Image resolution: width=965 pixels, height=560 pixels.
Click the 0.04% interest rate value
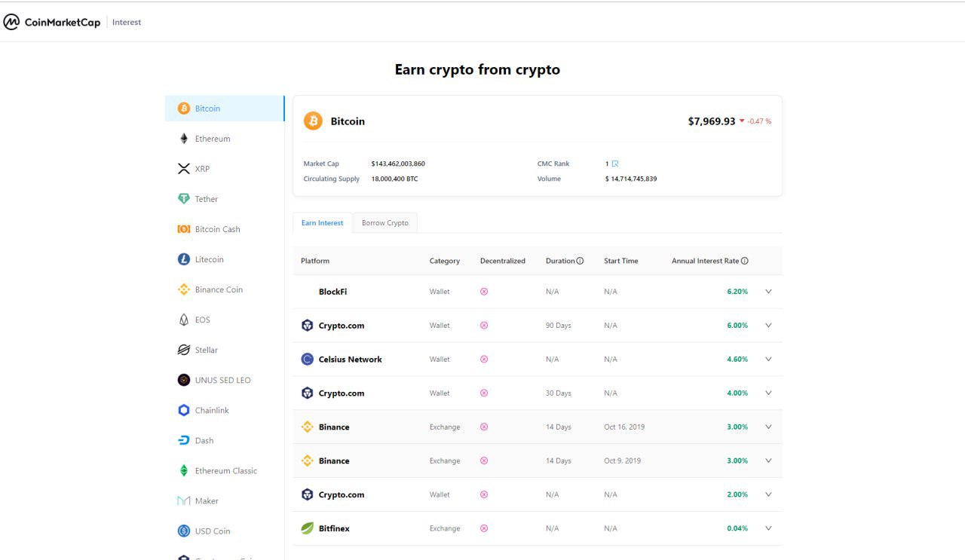737,528
